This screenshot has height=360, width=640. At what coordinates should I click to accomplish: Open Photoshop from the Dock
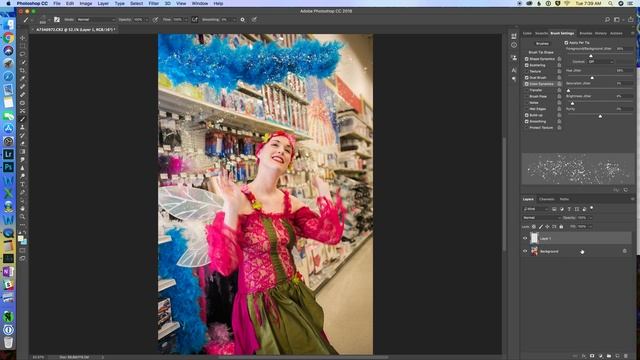click(x=8, y=167)
